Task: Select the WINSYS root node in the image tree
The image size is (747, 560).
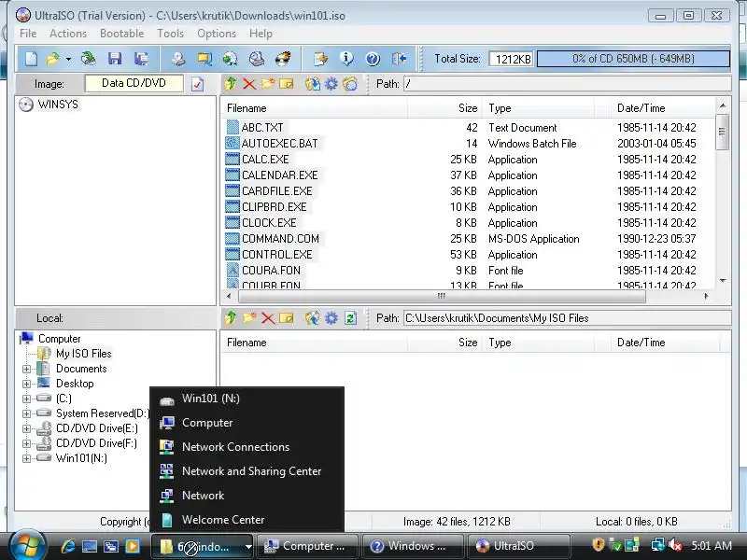Action: point(58,105)
